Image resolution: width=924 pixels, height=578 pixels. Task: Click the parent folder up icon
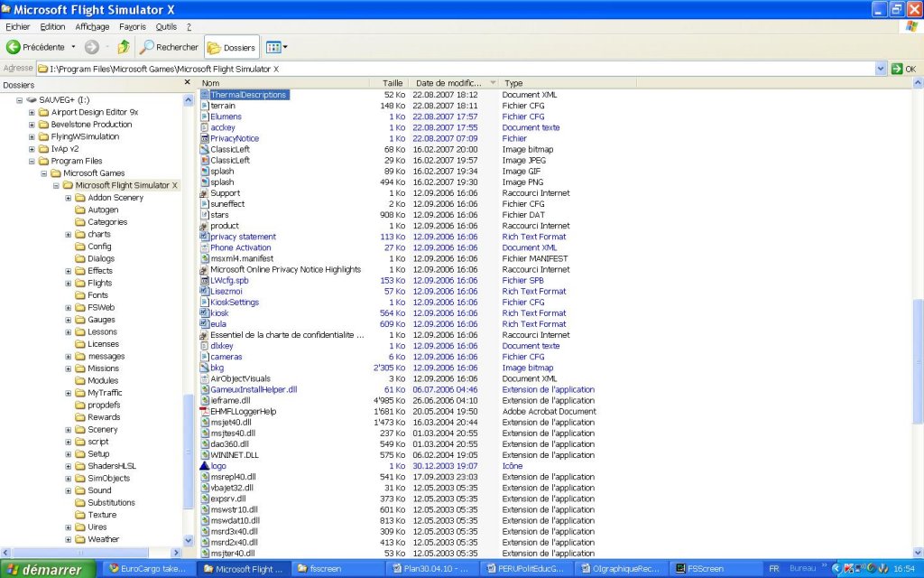[124, 47]
